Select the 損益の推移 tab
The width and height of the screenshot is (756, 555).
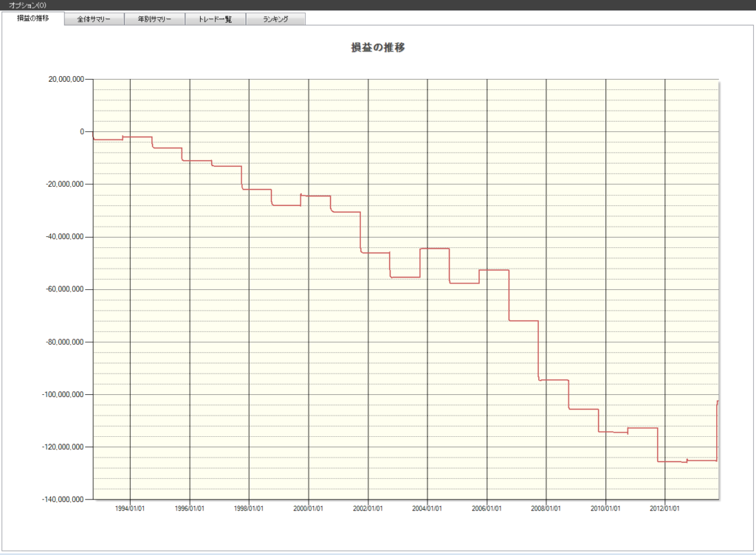pyautogui.click(x=32, y=18)
